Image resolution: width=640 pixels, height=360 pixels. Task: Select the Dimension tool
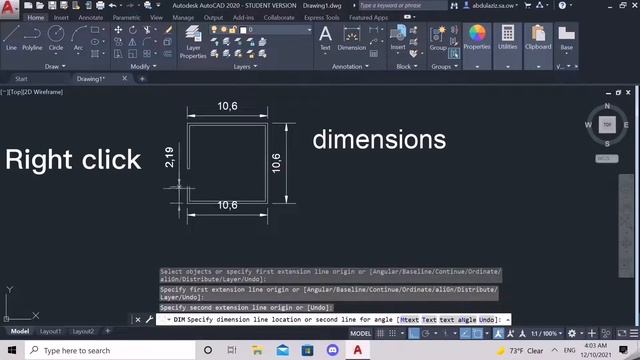351,38
